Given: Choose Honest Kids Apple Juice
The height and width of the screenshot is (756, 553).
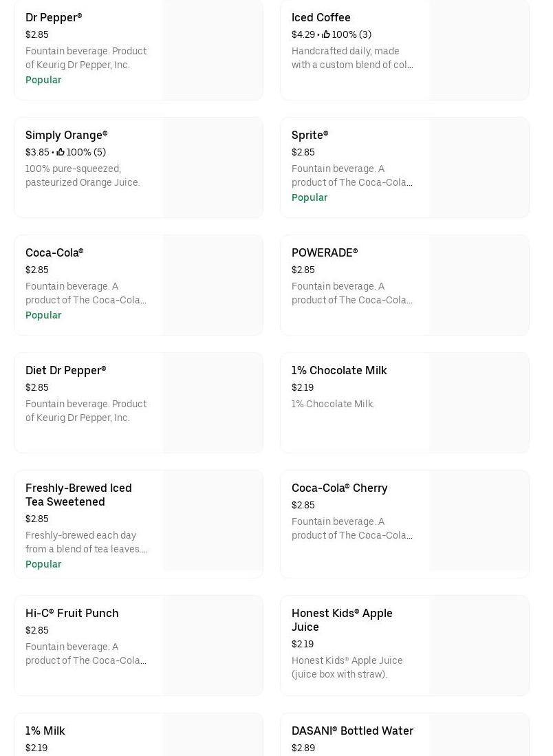Looking at the screenshot, I should (342, 620).
